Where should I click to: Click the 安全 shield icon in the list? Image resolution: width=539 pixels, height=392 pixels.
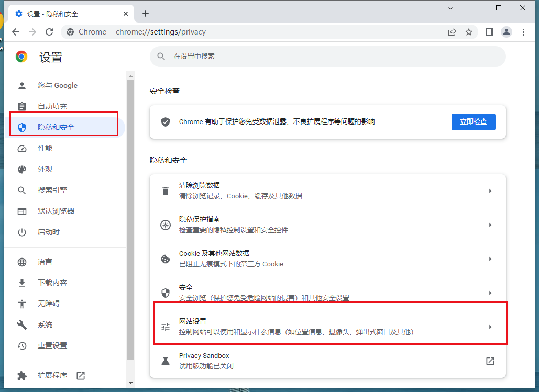pyautogui.click(x=166, y=293)
